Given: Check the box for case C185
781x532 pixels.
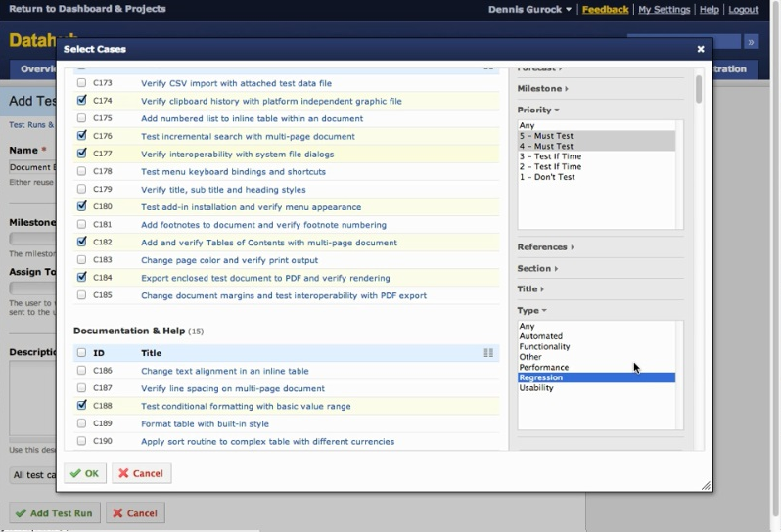Looking at the screenshot, I should click(x=81, y=294).
